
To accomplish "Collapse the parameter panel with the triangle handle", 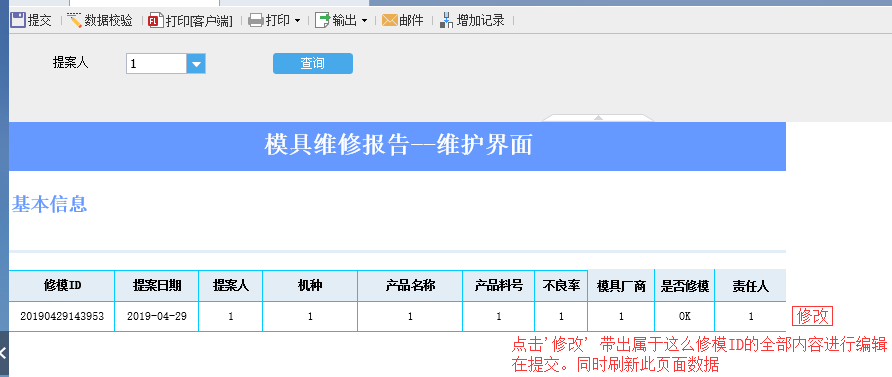I will tap(598, 118).
